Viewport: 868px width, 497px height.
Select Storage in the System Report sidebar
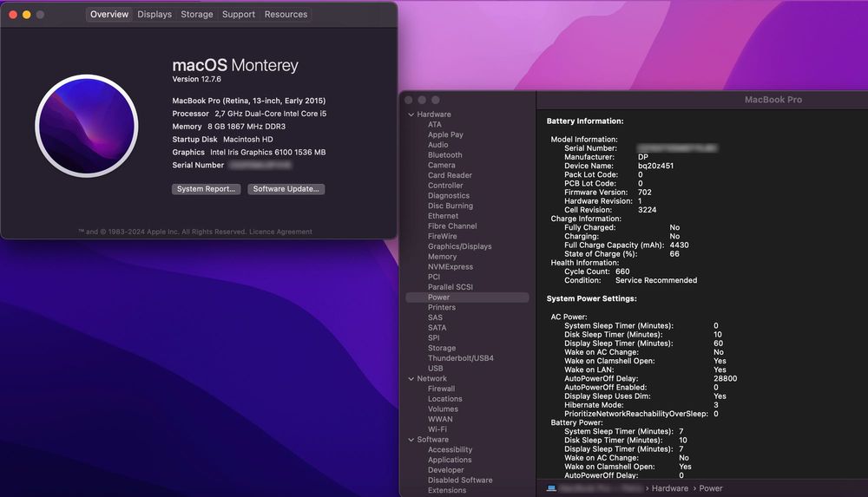tap(442, 348)
